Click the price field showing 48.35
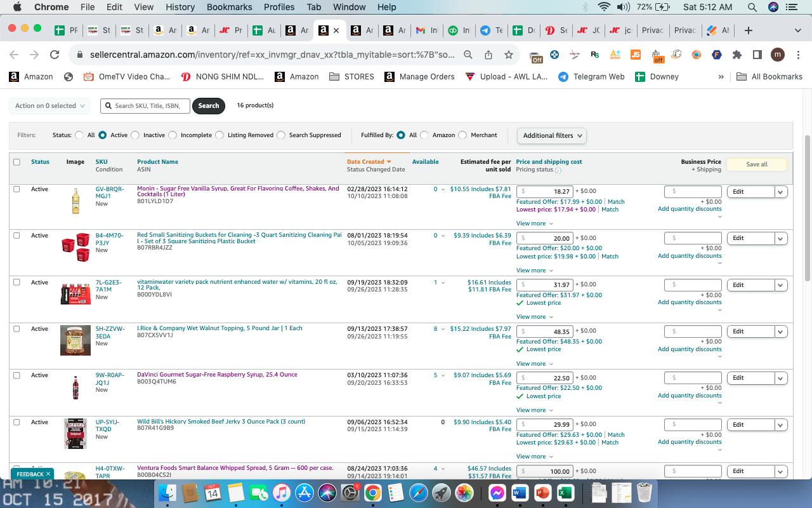This screenshot has height=508, width=812. tap(545, 331)
